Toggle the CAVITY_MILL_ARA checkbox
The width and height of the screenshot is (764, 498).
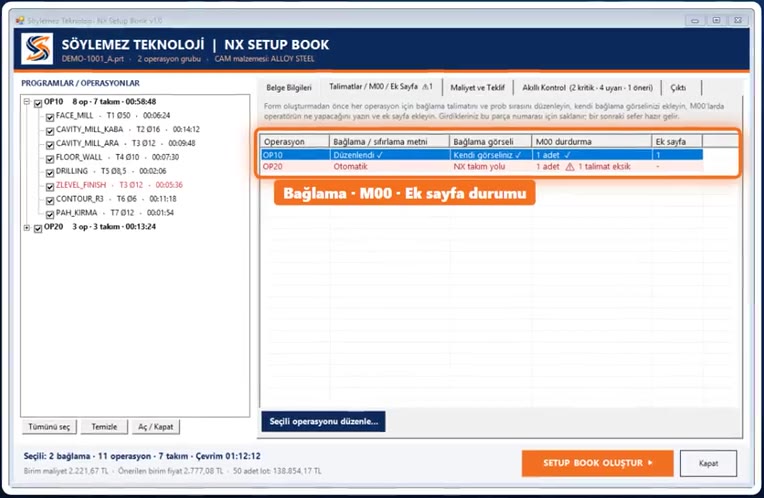point(50,145)
